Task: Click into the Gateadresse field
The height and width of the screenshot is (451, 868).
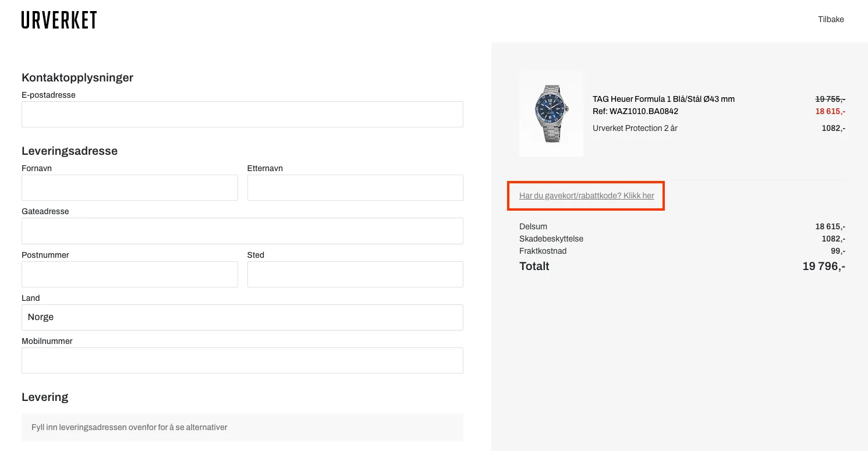Action: 242,231
